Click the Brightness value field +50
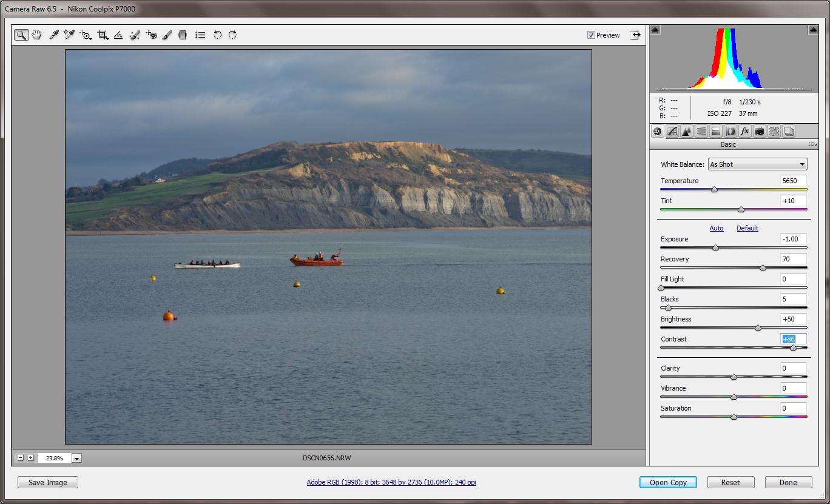Image resolution: width=830 pixels, height=504 pixels. coord(793,319)
